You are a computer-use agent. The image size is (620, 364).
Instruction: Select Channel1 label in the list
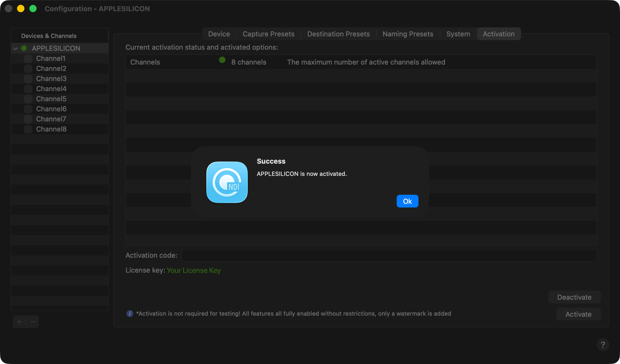(x=51, y=58)
